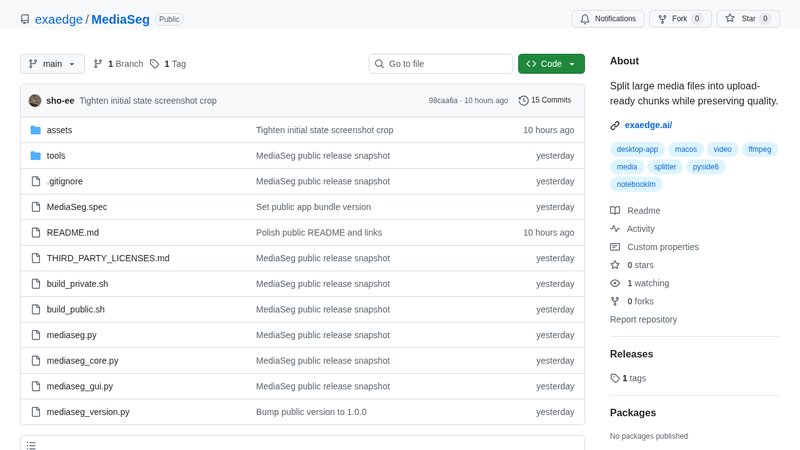
Task: Open commit hash 98caa6a
Action: pyautogui.click(x=443, y=101)
